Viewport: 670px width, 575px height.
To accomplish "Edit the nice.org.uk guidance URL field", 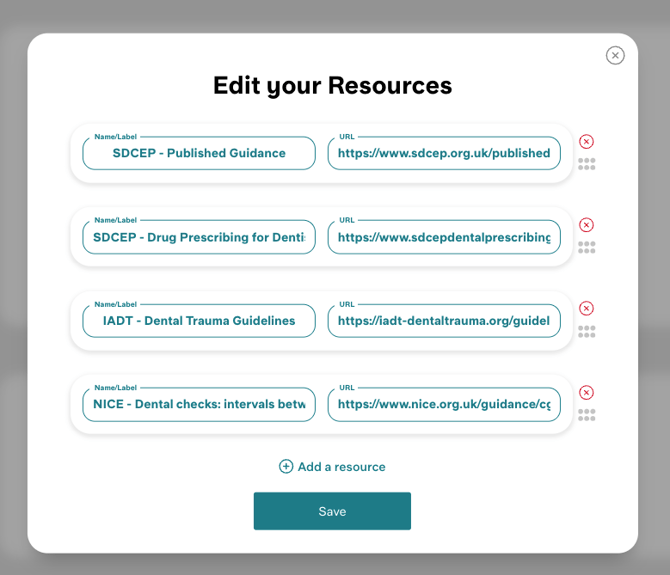I will tap(444, 404).
